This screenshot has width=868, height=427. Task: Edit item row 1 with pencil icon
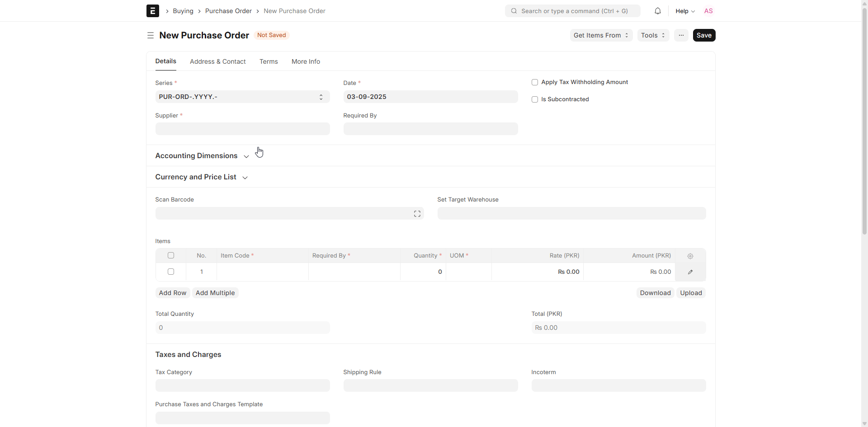click(x=690, y=272)
